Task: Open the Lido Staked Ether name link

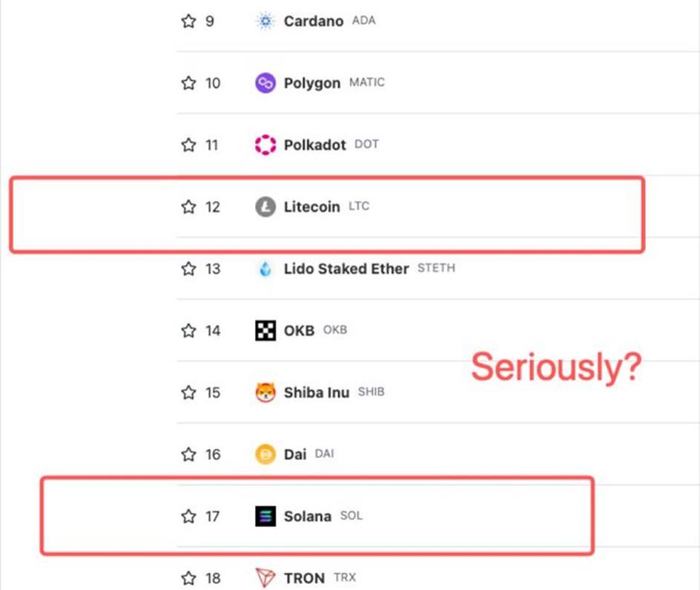Action: (x=346, y=269)
